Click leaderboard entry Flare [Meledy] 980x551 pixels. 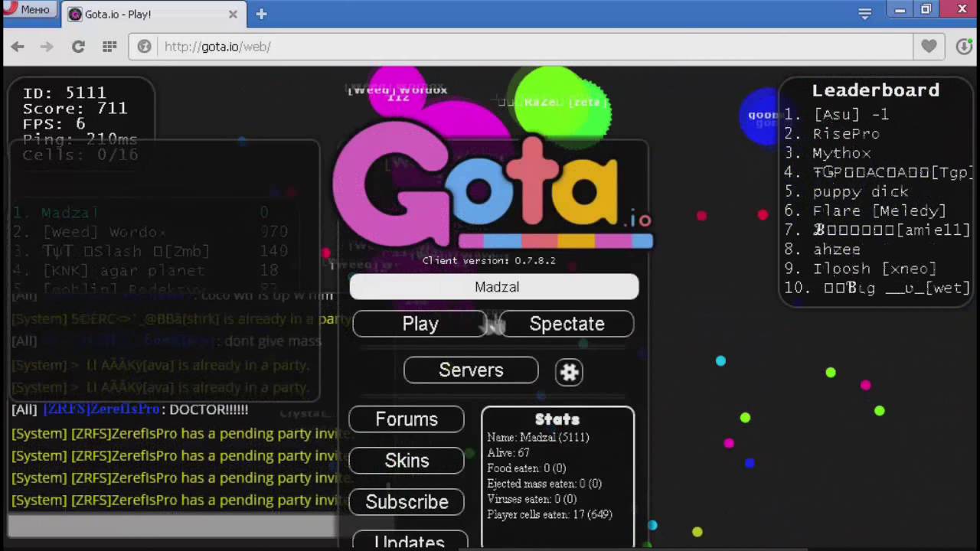click(x=879, y=210)
